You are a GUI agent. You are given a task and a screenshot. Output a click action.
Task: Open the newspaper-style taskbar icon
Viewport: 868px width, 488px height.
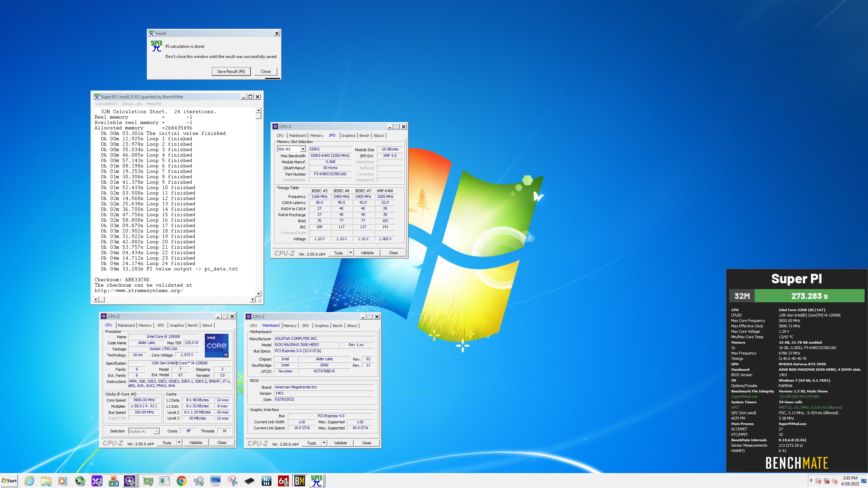click(165, 481)
